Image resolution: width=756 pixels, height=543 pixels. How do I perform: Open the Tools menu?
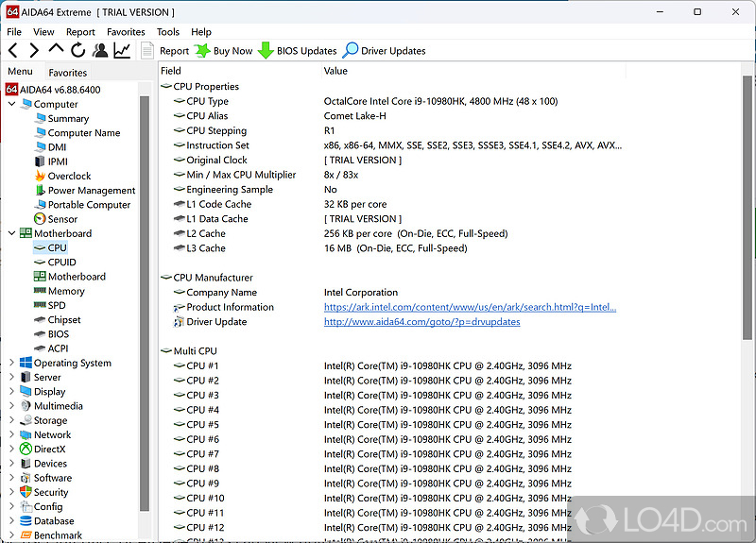(167, 31)
